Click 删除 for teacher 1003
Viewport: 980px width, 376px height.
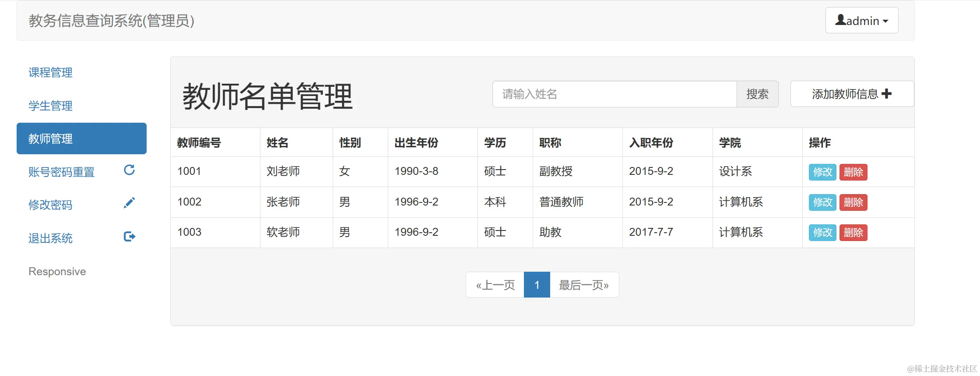coord(853,233)
